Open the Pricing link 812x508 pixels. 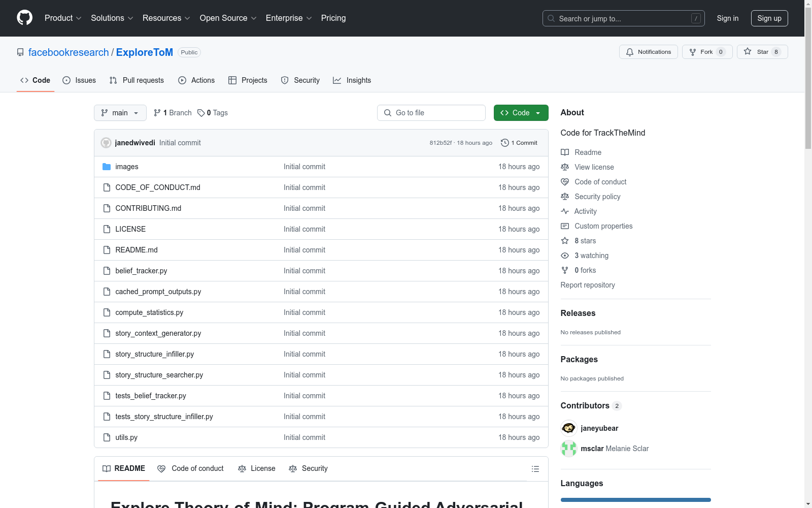[x=333, y=18]
